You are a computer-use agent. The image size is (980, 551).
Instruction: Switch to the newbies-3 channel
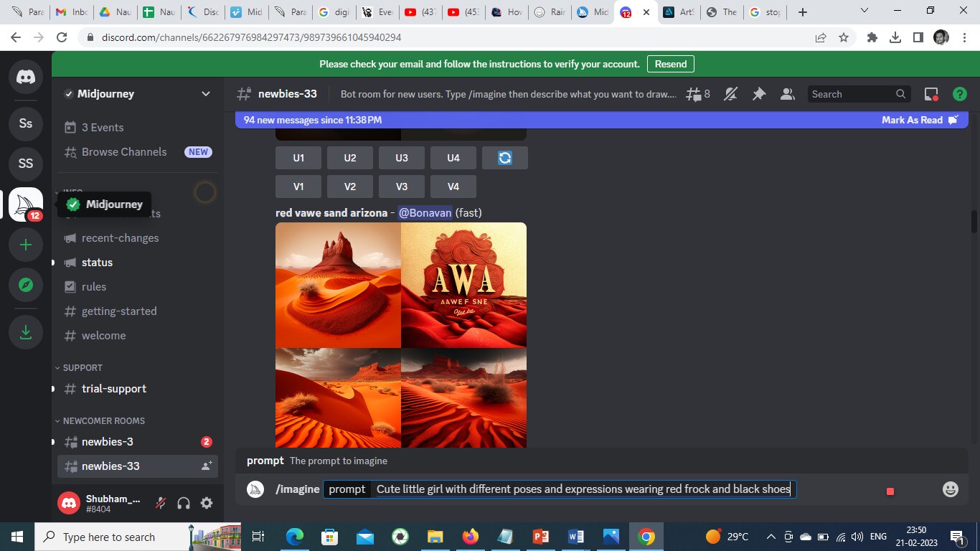(107, 441)
